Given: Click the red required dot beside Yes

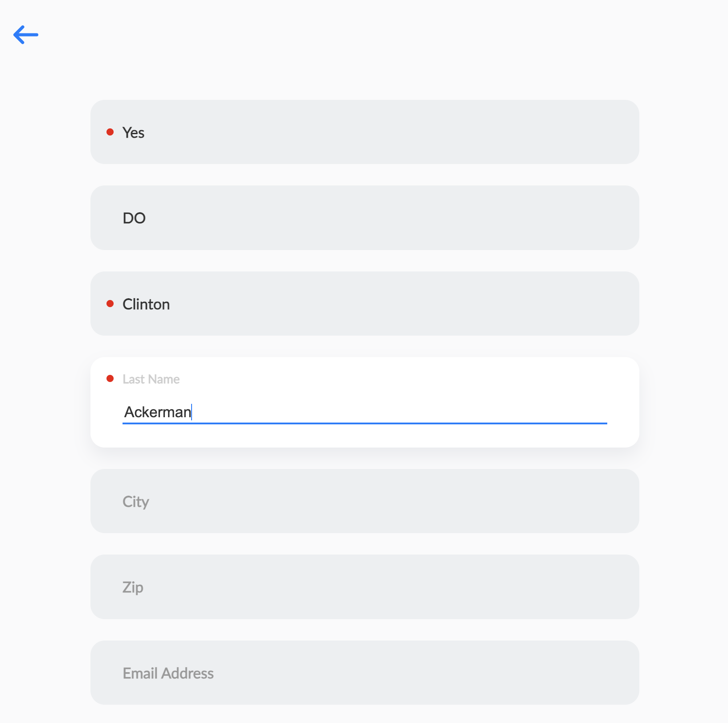Looking at the screenshot, I should pos(110,132).
